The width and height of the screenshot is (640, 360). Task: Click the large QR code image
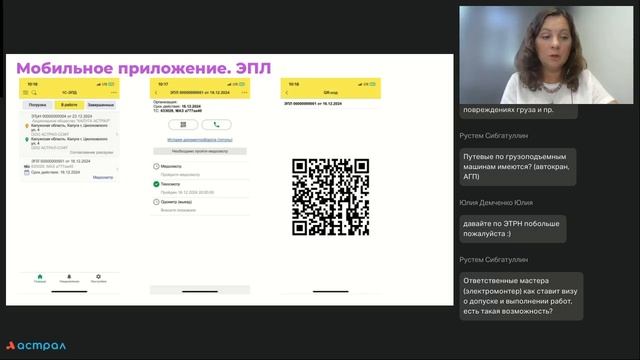[x=331, y=197]
